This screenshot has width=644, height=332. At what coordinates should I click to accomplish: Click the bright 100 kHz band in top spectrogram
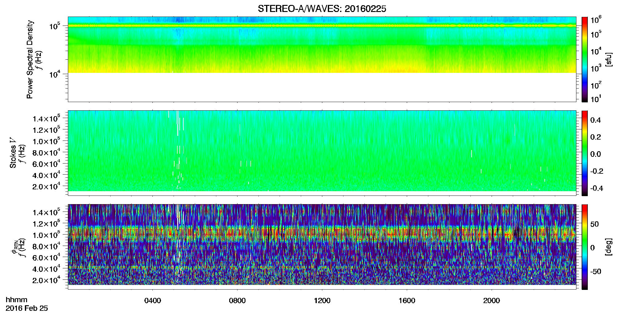[322, 26]
